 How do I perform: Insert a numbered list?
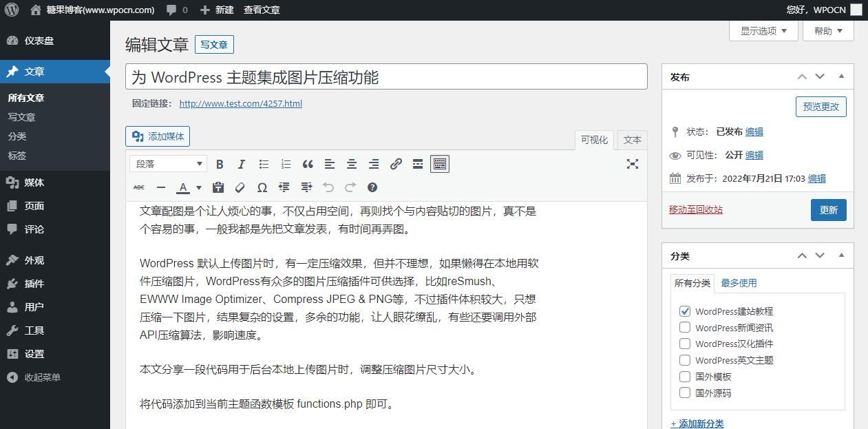(x=286, y=164)
